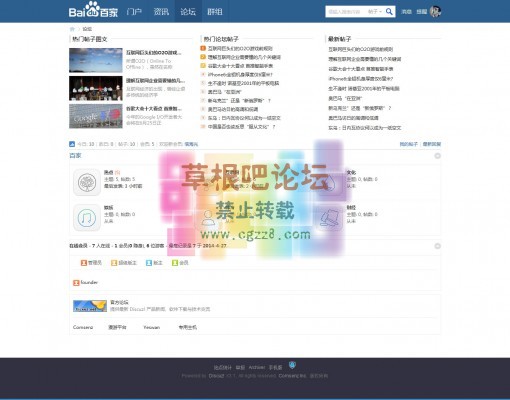
Task: Click the official forum banner image
Action: 90,306
